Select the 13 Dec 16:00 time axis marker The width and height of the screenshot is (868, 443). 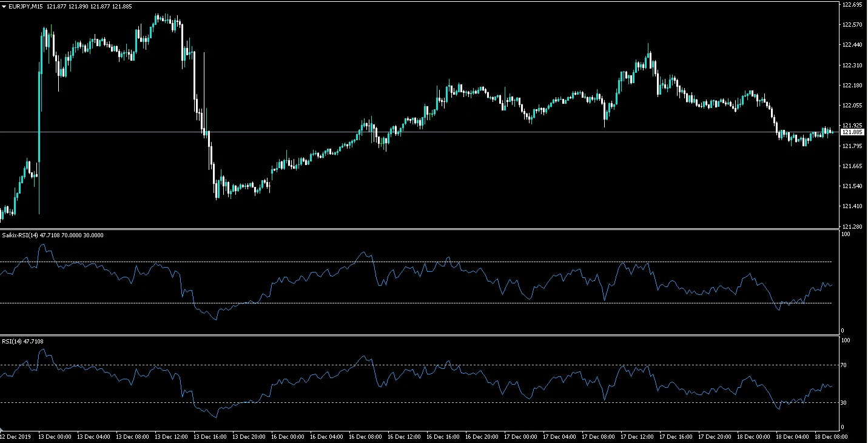[210, 436]
